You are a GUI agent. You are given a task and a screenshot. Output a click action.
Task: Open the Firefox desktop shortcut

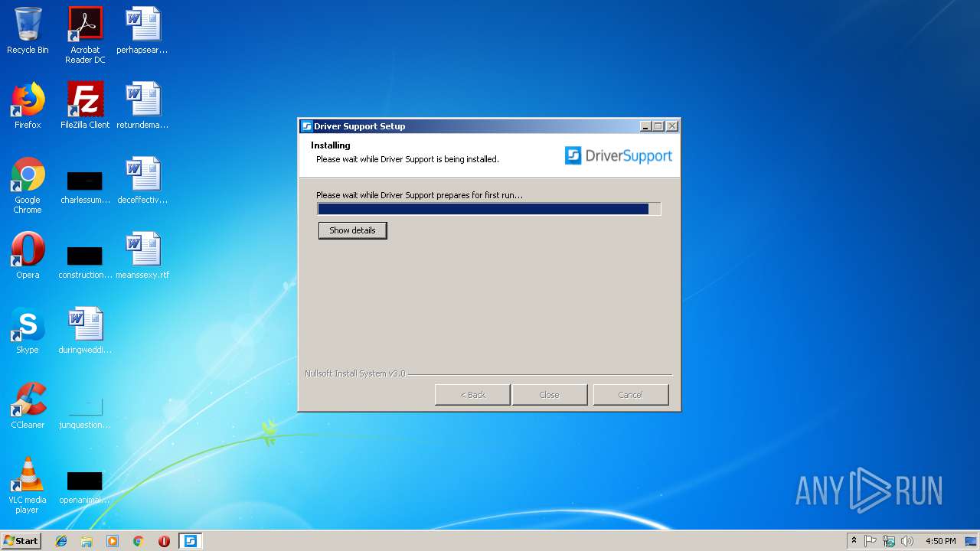tap(28, 106)
